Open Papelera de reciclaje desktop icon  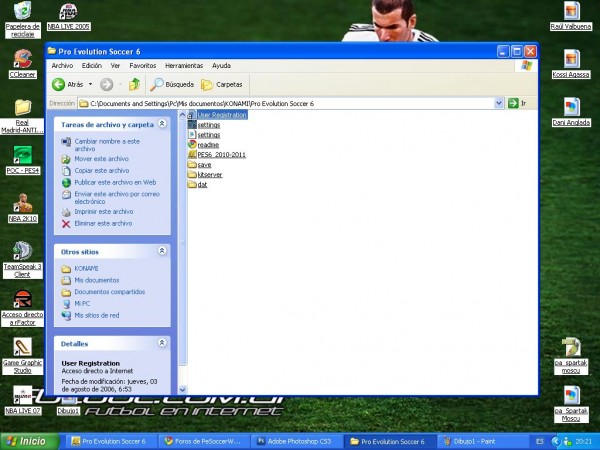[23, 19]
